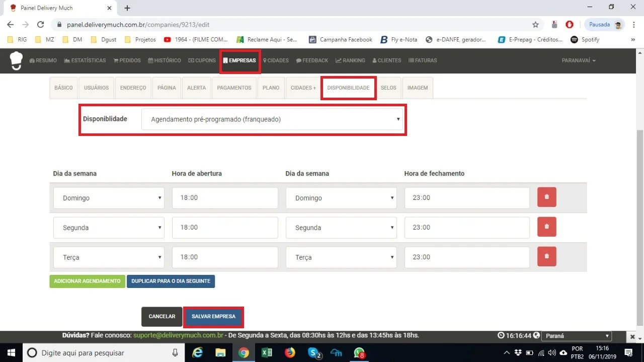This screenshot has height=362, width=644.
Task: Open the Spotify bookmark
Action: [x=585, y=39]
